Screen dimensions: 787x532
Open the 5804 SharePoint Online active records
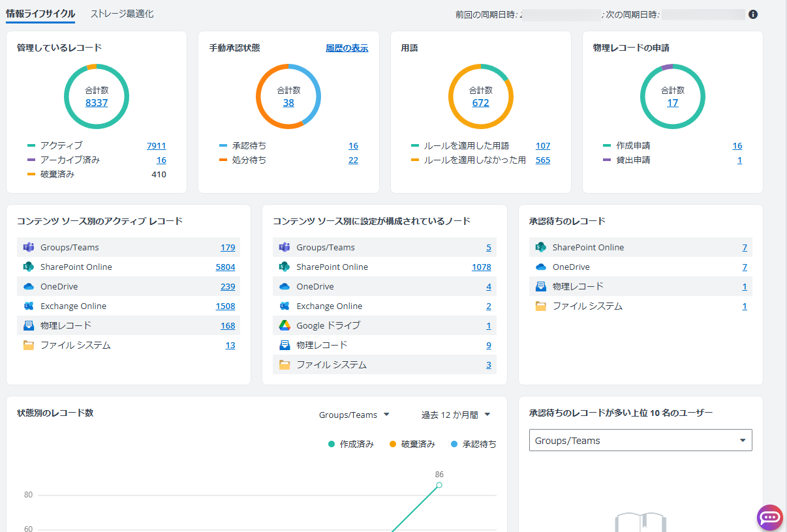(x=226, y=267)
